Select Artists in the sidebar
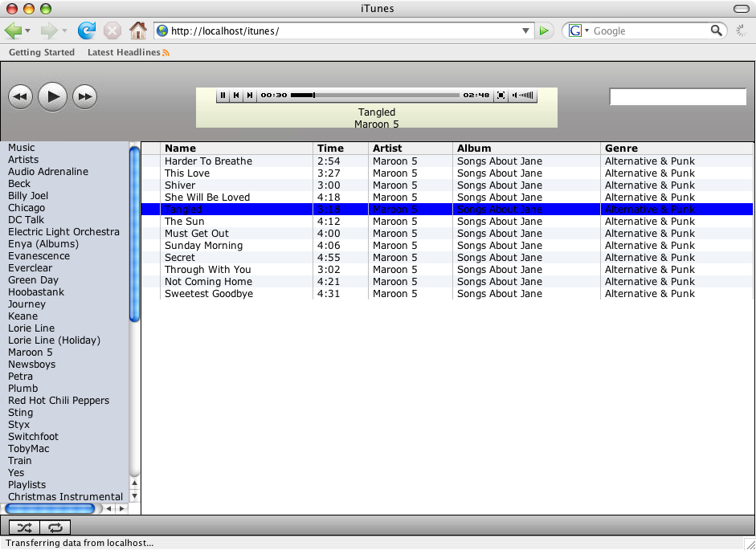Image resolution: width=756 pixels, height=550 pixels. click(23, 160)
